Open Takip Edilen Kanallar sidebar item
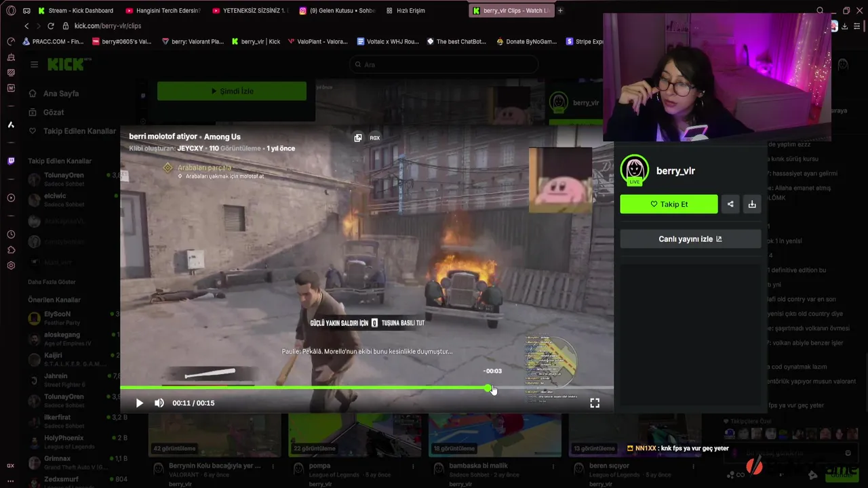Screen dimensions: 868x488 click(72, 131)
